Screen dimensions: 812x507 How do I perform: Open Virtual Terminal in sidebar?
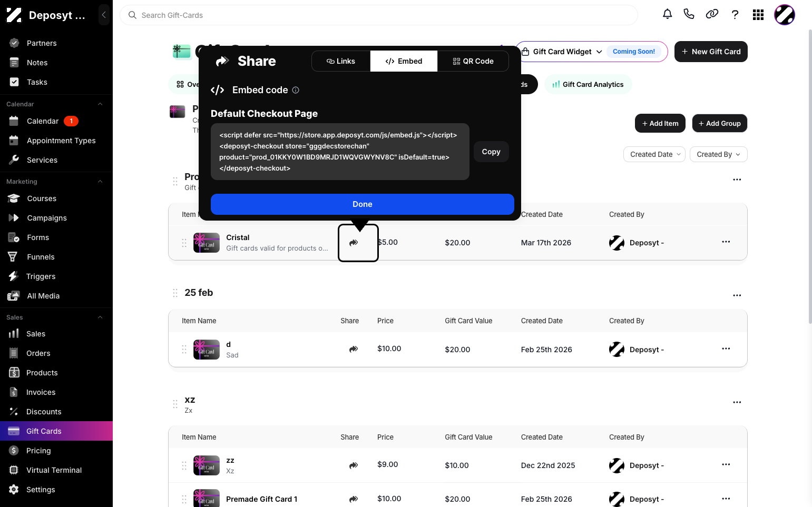56,470
